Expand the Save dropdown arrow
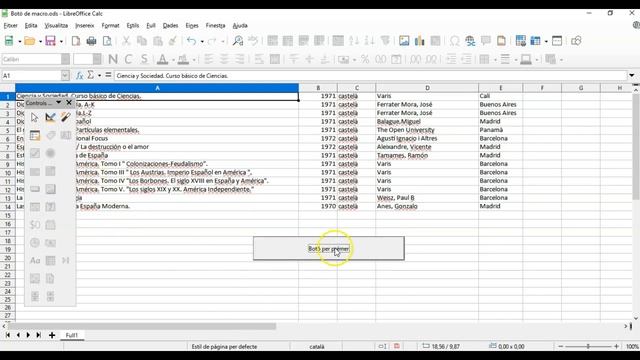Screen dimensions: 640x360 pyautogui.click(x=61, y=41)
